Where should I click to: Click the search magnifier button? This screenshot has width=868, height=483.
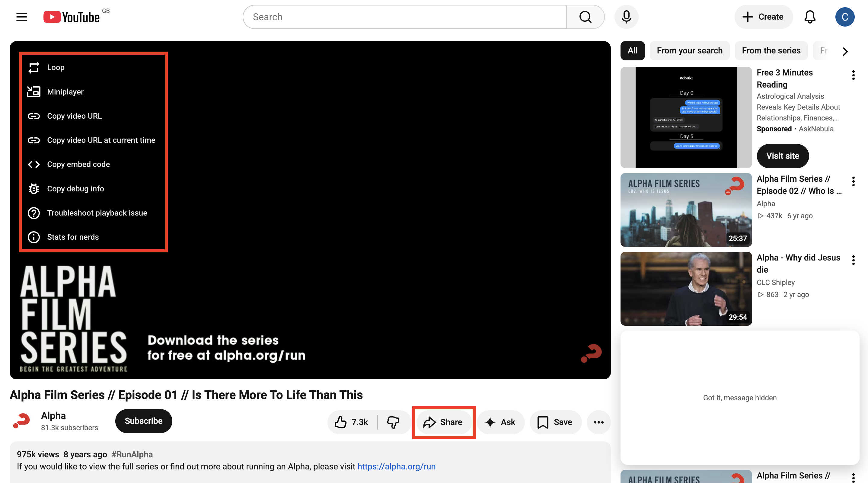pos(585,17)
